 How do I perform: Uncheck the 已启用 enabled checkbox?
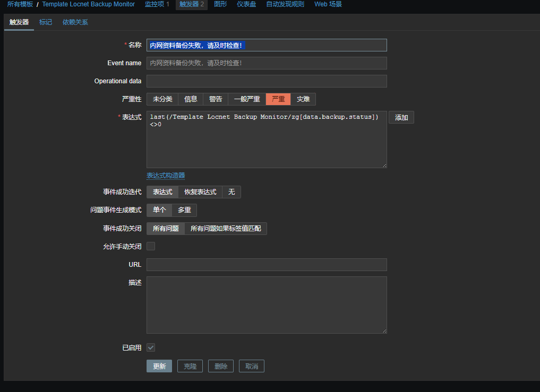(x=151, y=347)
